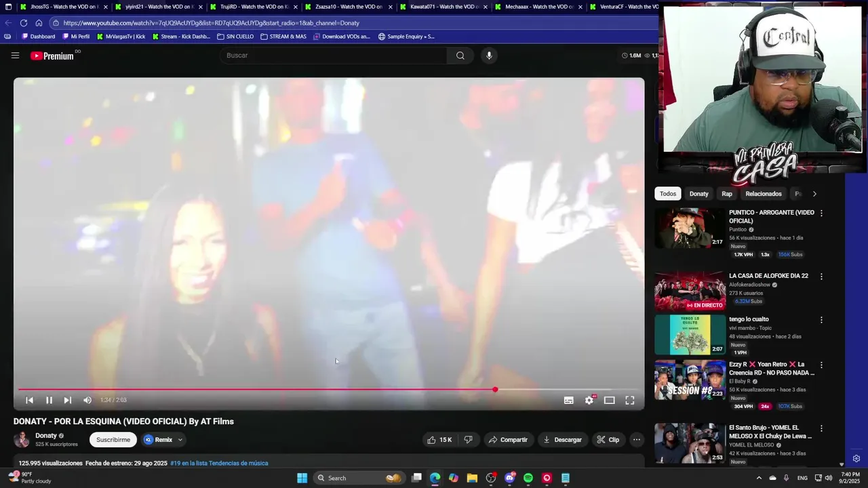Click Compartir share button
Image resolution: width=868 pixels, height=488 pixels.
[508, 440]
